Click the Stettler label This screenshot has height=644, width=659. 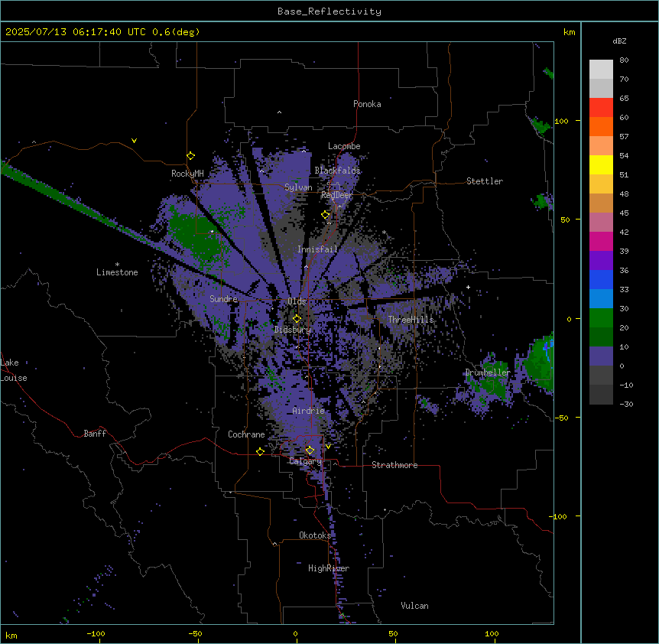485,181
